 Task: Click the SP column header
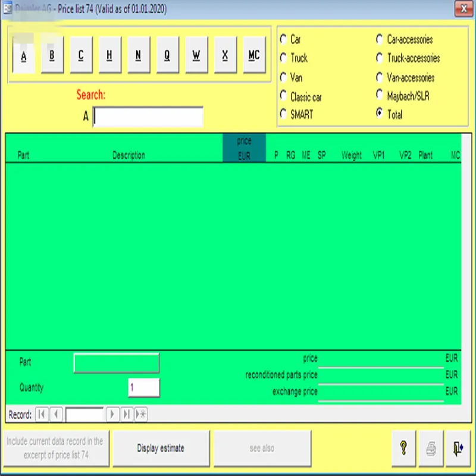point(321,155)
